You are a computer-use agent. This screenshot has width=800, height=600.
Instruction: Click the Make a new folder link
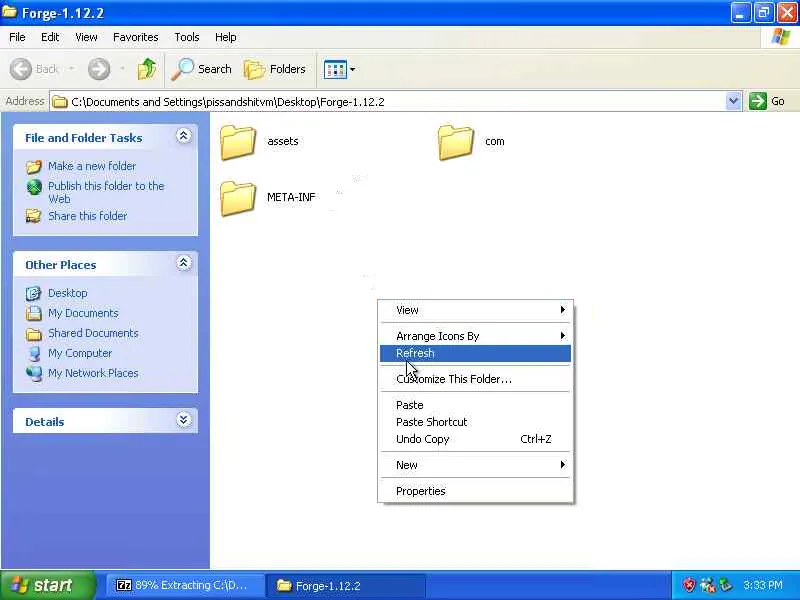pos(92,166)
